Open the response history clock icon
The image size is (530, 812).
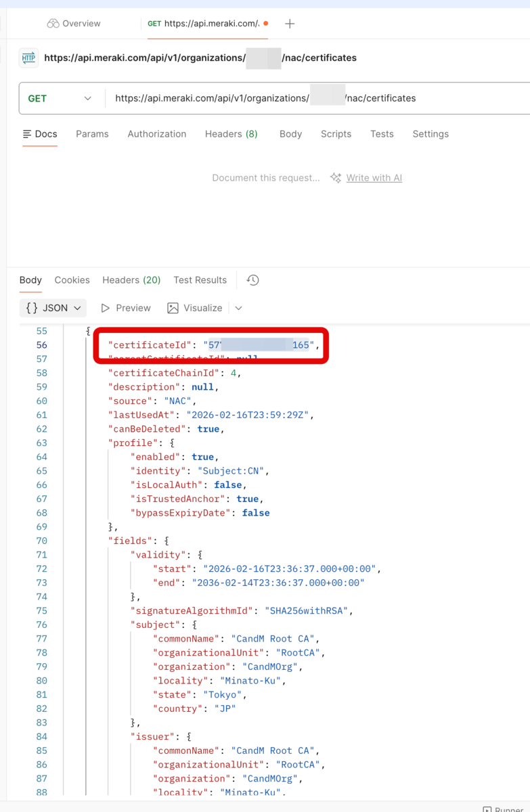pyautogui.click(x=253, y=280)
